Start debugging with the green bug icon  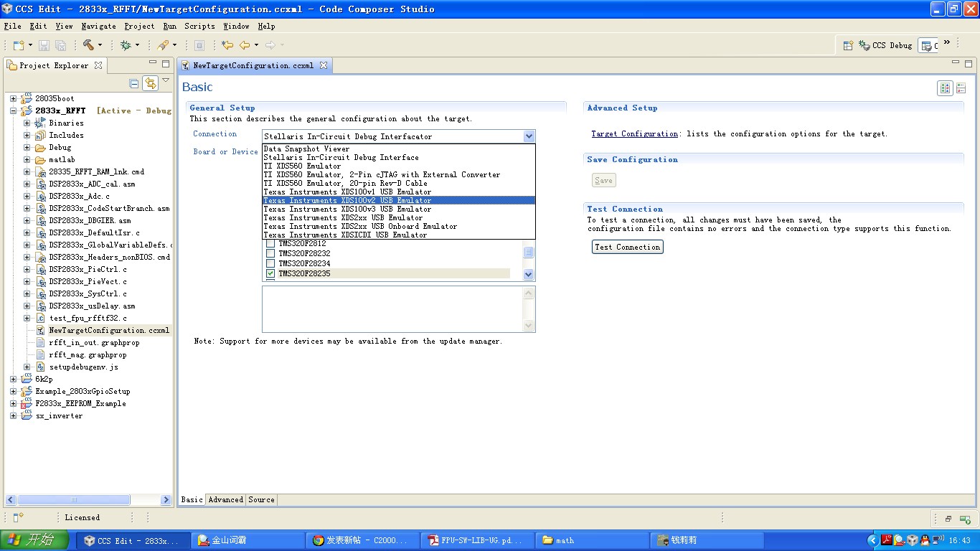tap(126, 45)
